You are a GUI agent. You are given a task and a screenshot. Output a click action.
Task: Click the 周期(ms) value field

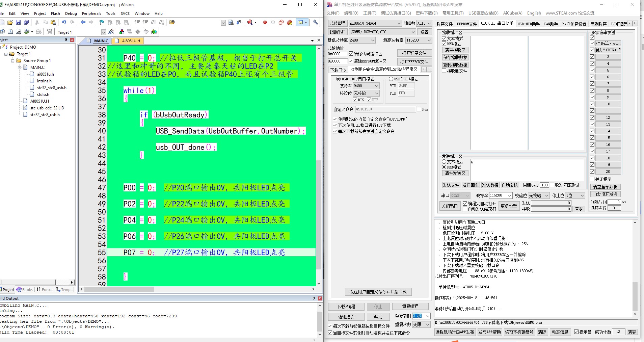(544, 185)
